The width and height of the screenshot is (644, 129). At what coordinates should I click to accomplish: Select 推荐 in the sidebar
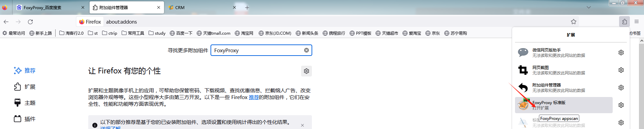tap(25, 70)
